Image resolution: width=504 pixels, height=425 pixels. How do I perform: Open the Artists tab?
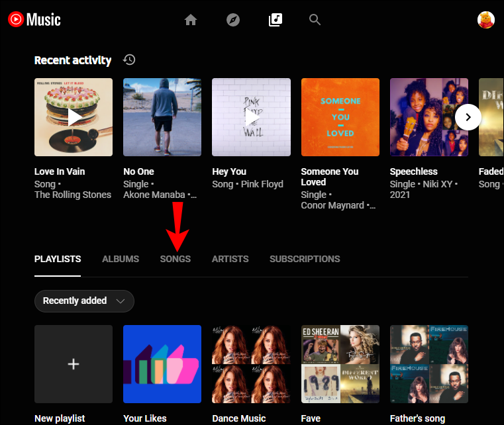point(230,259)
